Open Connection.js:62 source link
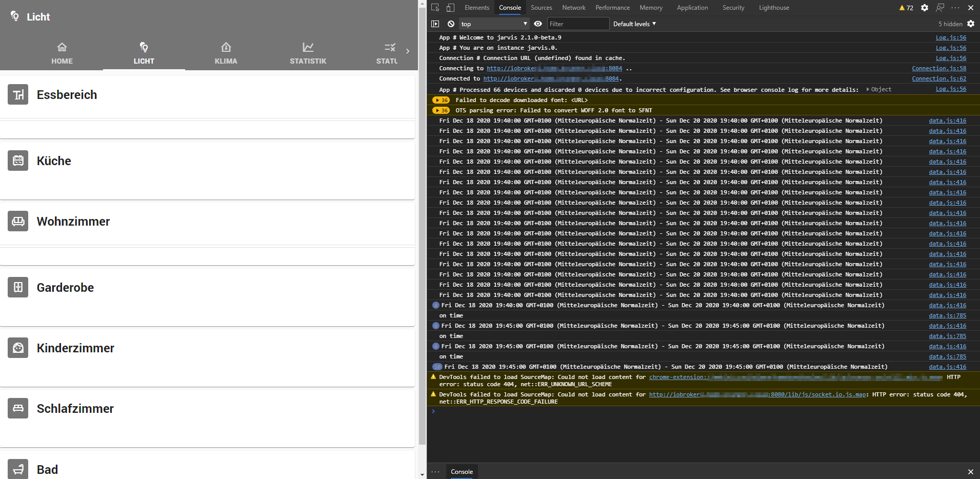 click(939, 78)
